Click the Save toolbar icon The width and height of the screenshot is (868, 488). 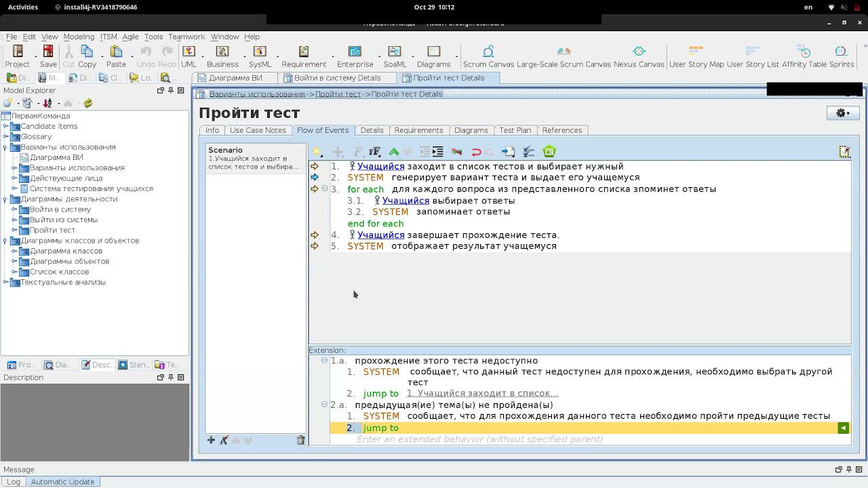pos(47,52)
